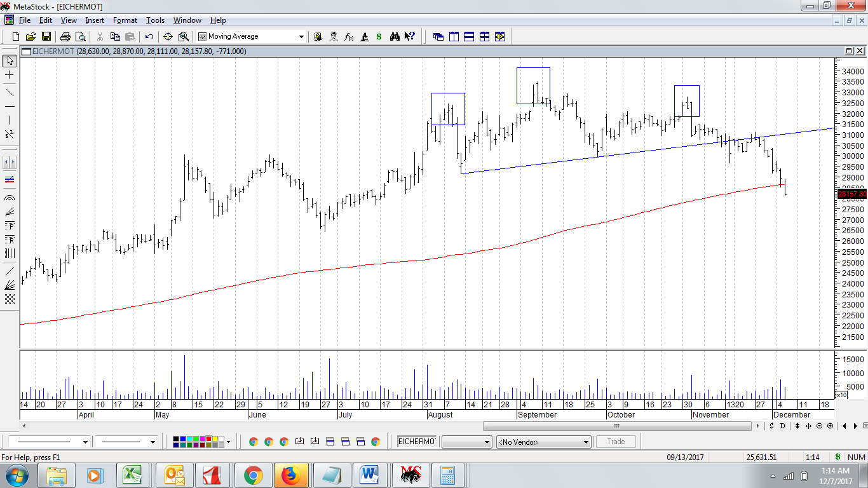Click the undo arrow icon
868x488 pixels.
coord(149,36)
